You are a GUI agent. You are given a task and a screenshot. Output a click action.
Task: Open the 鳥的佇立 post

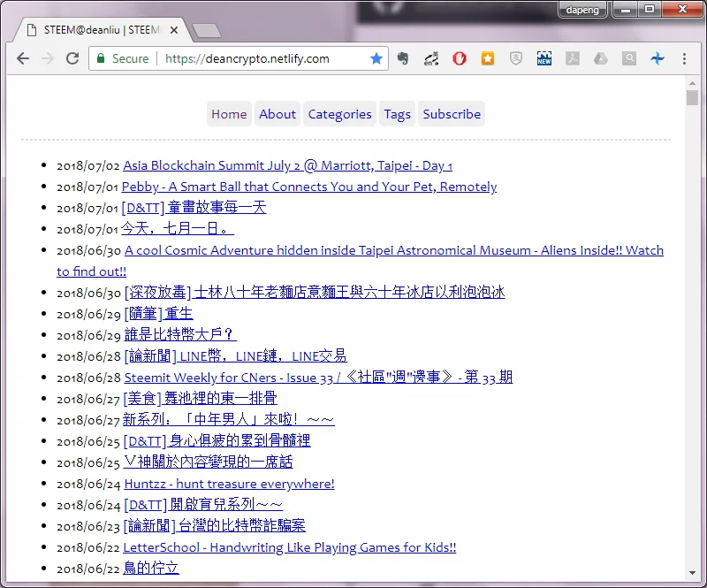tap(151, 569)
